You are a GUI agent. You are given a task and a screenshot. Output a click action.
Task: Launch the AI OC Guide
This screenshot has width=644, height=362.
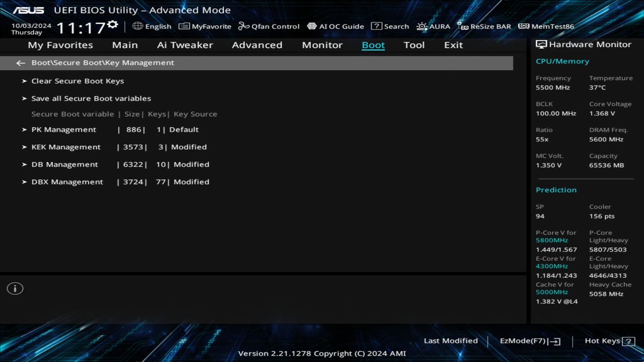tap(335, 26)
